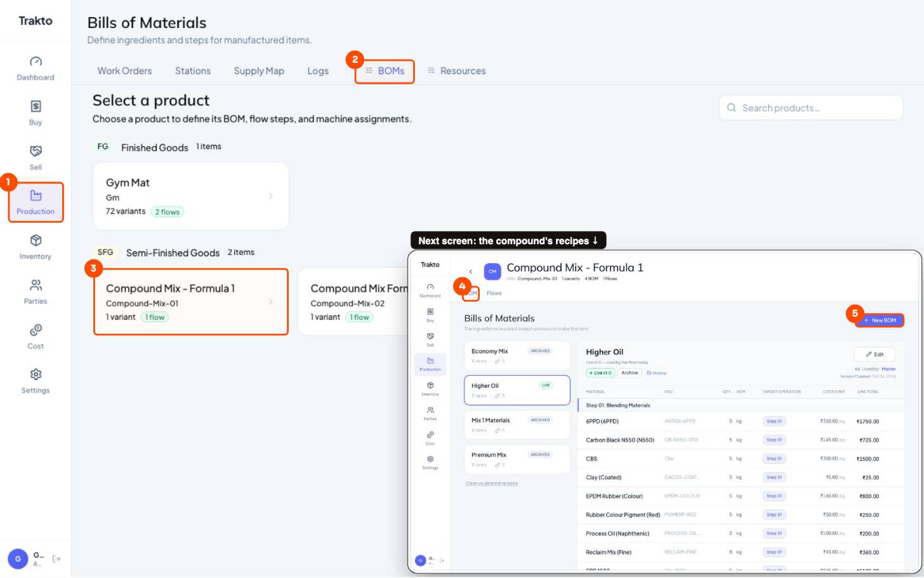This screenshot has height=578, width=924.
Task: Click the back arrow in the inset preview
Action: pyautogui.click(x=471, y=272)
